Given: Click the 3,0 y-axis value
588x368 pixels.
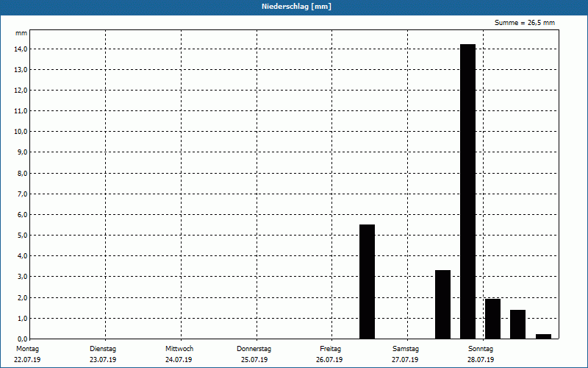Looking at the screenshot, I should (x=22, y=277).
